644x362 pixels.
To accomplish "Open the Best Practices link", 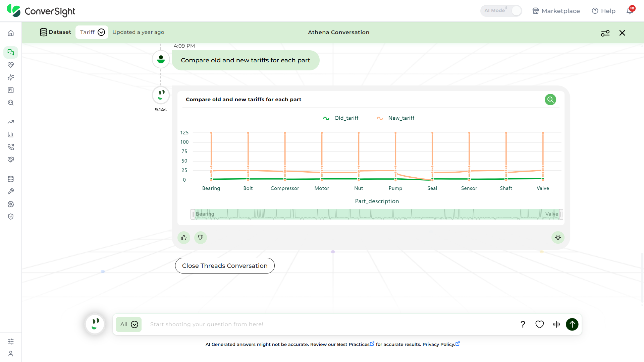I will (x=356, y=344).
